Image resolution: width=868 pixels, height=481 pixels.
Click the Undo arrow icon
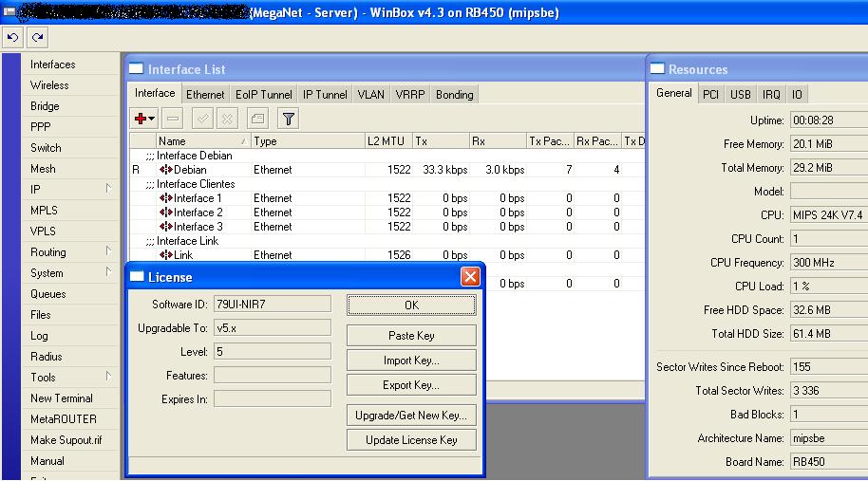coord(12,38)
